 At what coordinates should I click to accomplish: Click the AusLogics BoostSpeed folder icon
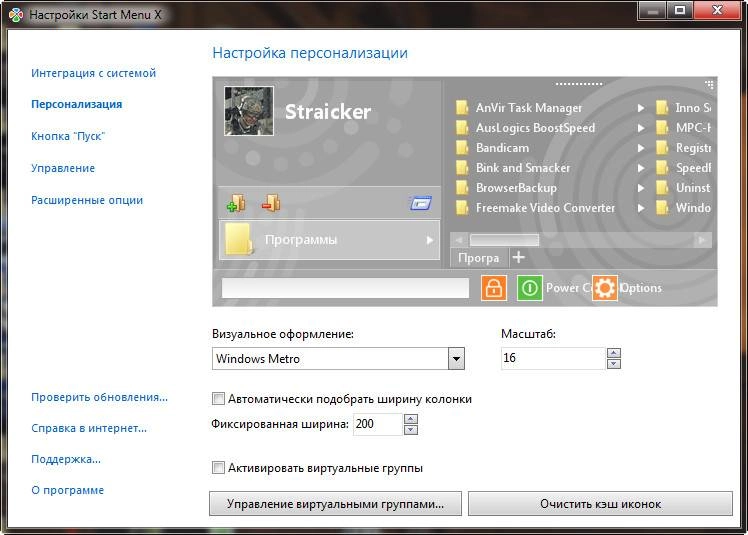click(462, 128)
